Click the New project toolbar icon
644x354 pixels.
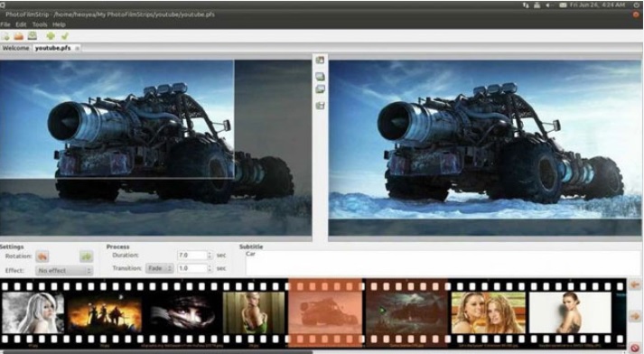[x=5, y=36]
